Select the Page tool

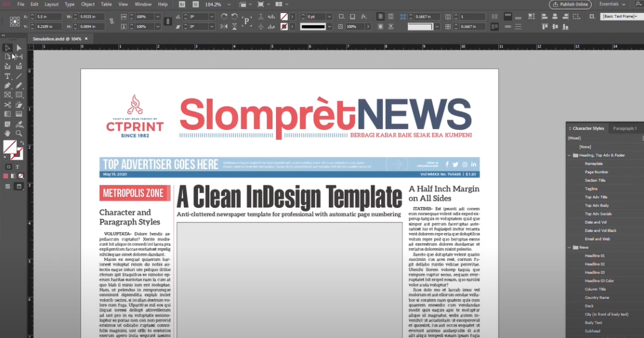pyautogui.click(x=7, y=57)
